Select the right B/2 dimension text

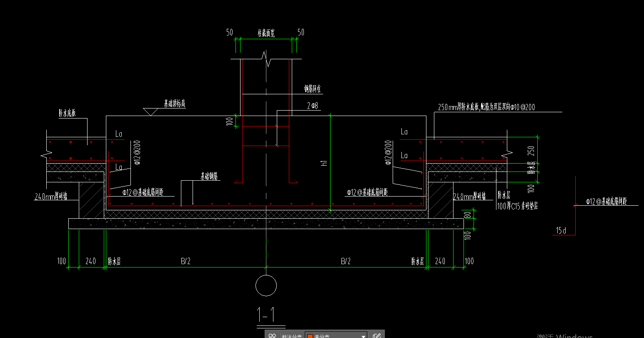point(346,261)
